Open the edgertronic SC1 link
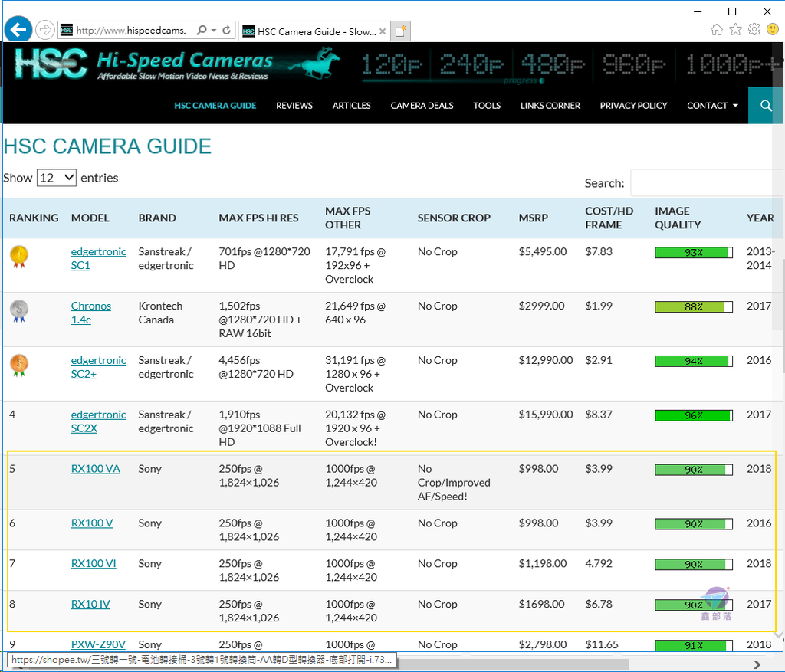This screenshot has height=672, width=785. (99, 258)
